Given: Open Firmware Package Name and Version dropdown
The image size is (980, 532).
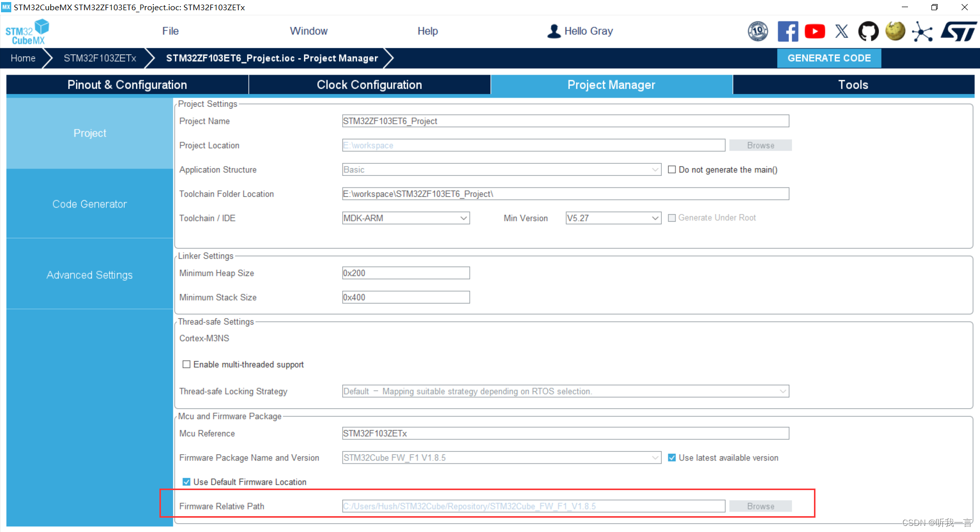Looking at the screenshot, I should click(x=502, y=458).
